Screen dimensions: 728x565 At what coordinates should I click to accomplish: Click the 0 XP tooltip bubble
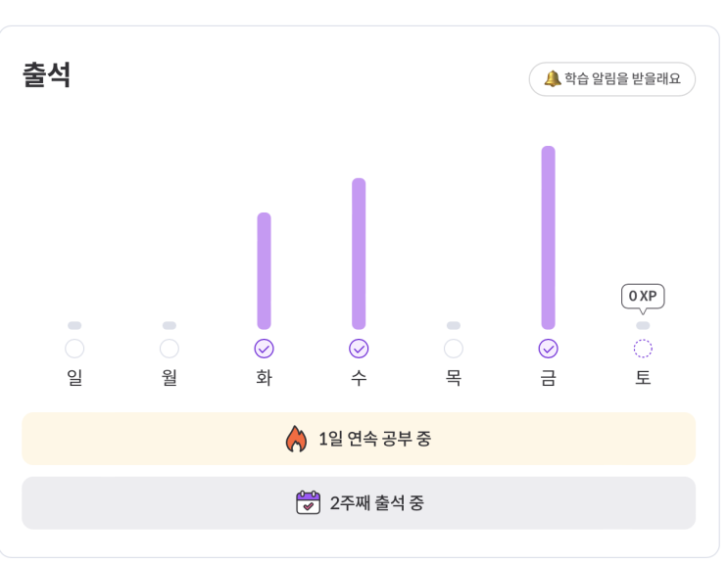pos(643,296)
